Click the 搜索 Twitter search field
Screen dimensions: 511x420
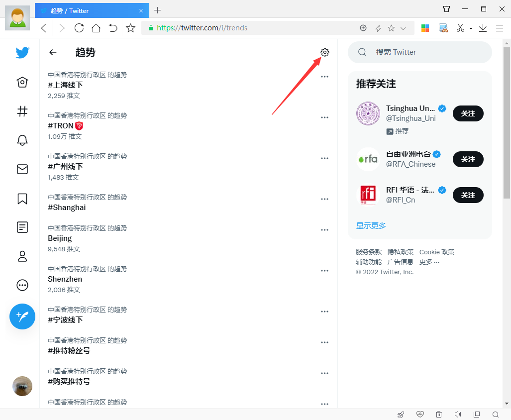420,52
